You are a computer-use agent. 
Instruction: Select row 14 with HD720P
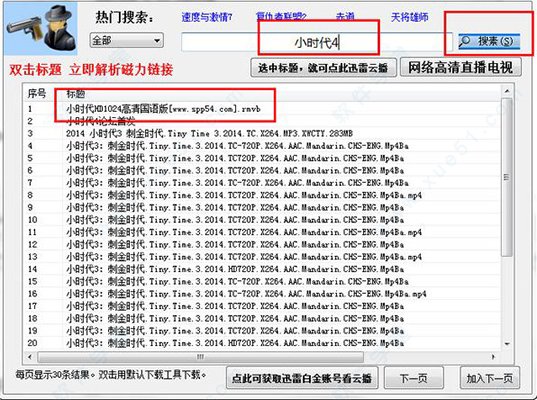(x=263, y=269)
